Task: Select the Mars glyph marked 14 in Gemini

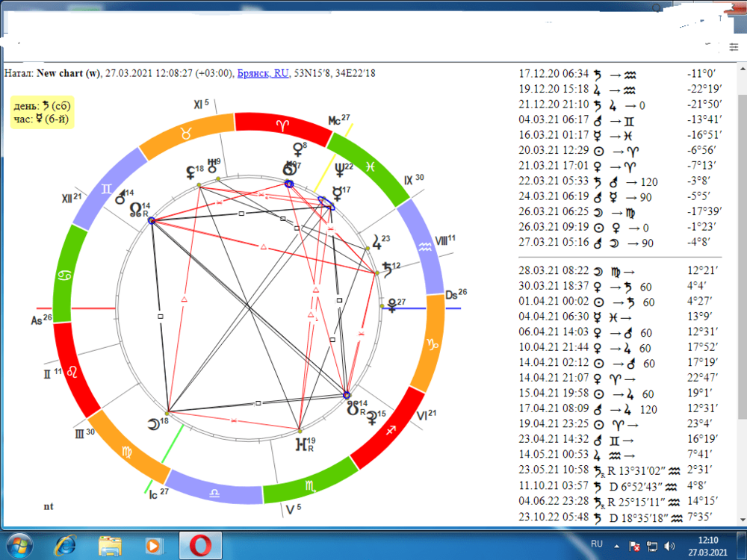Action: 122,196
